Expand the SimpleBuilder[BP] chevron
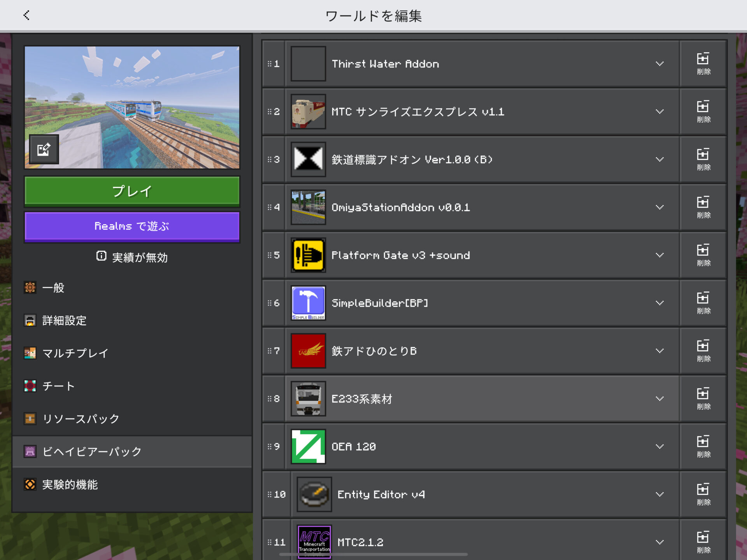This screenshot has width=747, height=560. [x=659, y=303]
